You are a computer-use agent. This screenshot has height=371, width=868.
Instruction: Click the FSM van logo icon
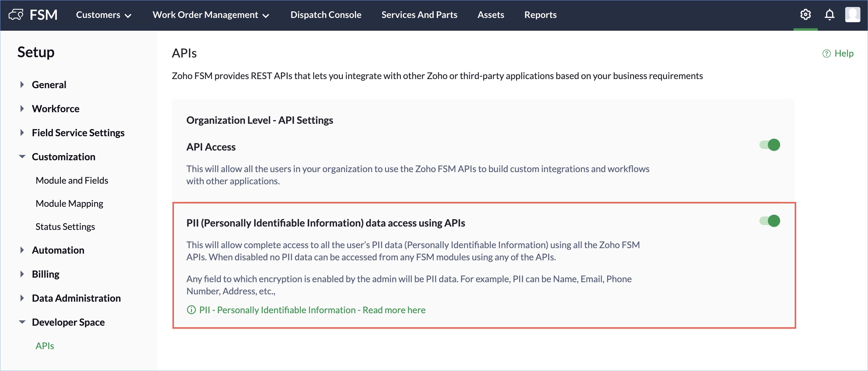(x=16, y=15)
